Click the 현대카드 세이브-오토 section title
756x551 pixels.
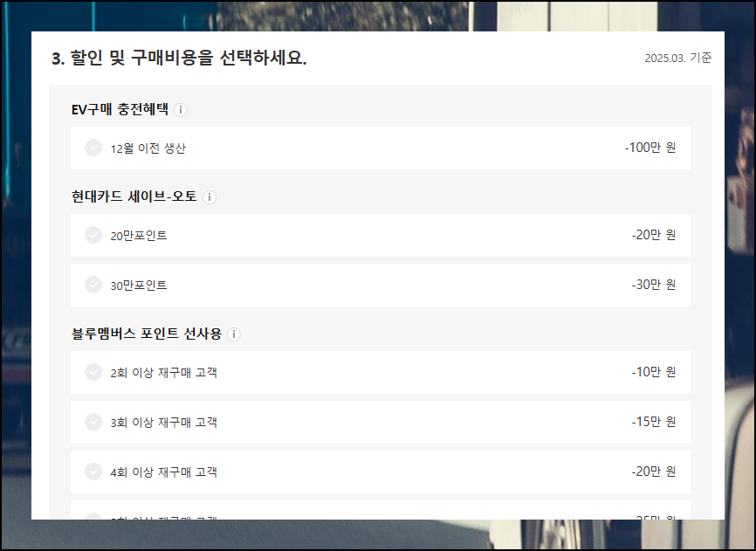click(x=134, y=196)
